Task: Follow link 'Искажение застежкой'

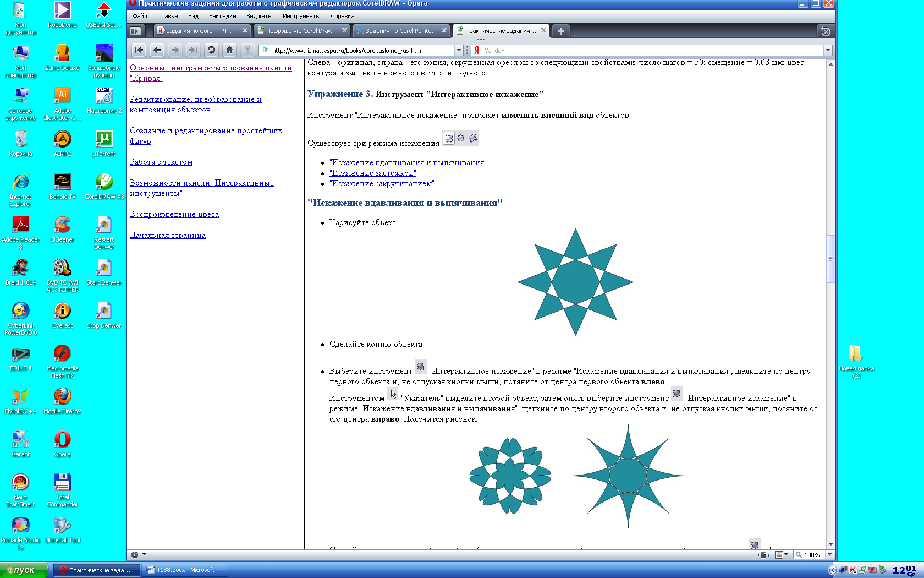Action: tap(373, 173)
